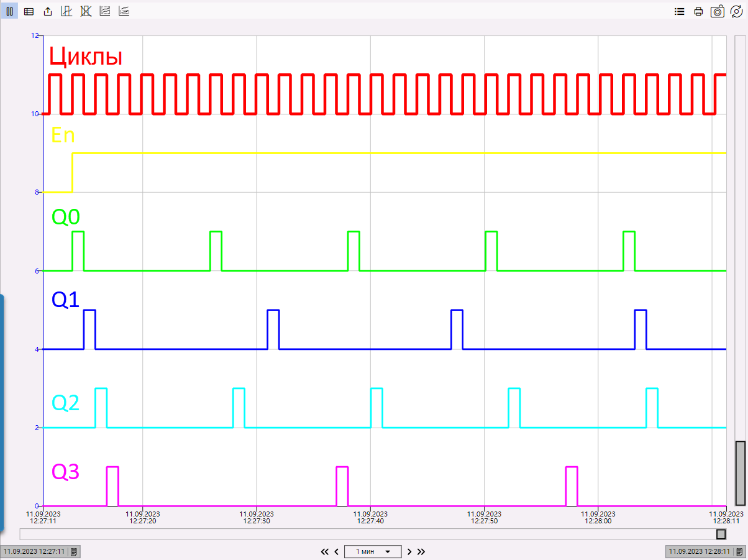The height and width of the screenshot is (560, 748).
Task: Click the start time field 12:27:11
Action: coord(35,551)
